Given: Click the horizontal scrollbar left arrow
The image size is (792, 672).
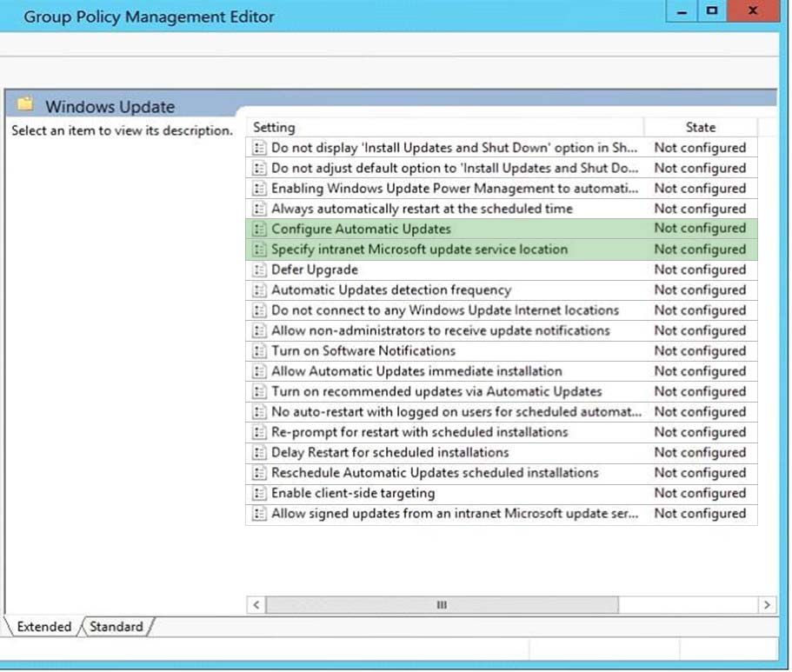Looking at the screenshot, I should 256,605.
